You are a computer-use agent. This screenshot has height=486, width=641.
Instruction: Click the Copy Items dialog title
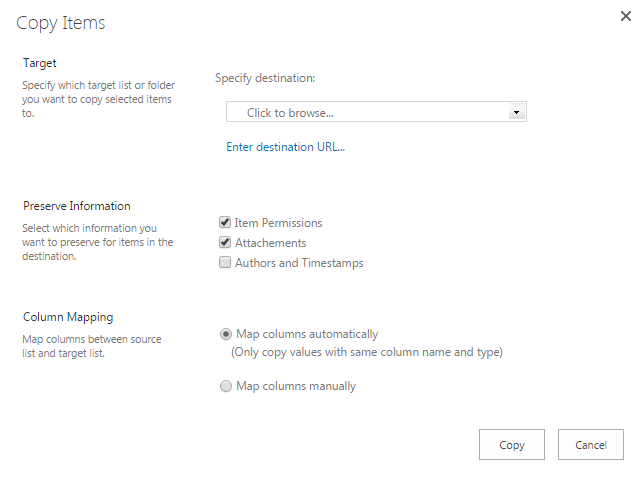coord(61,23)
